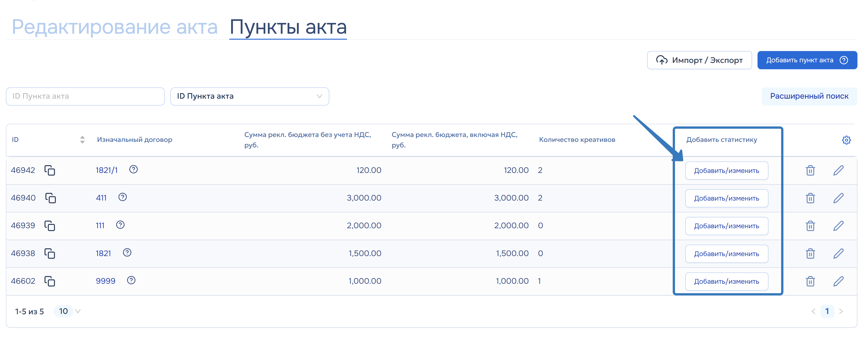This screenshot has width=868, height=354.
Task: Click the question mark beside contract 9999
Action: tap(131, 280)
